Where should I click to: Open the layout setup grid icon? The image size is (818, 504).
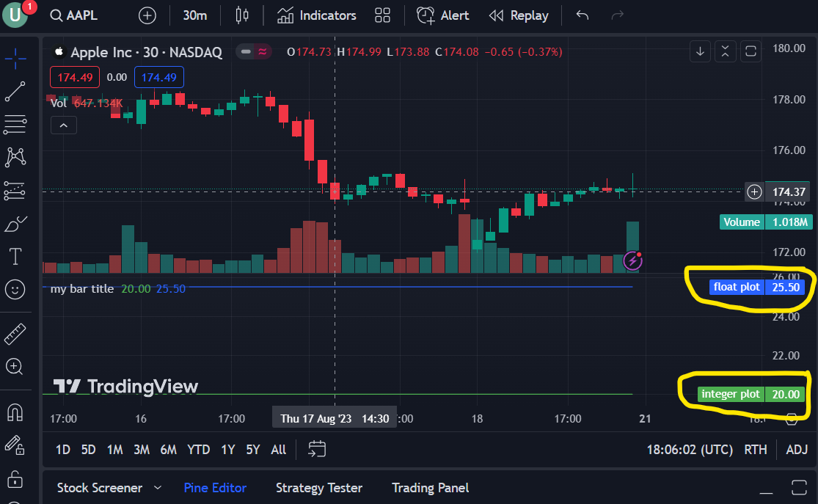(382, 15)
